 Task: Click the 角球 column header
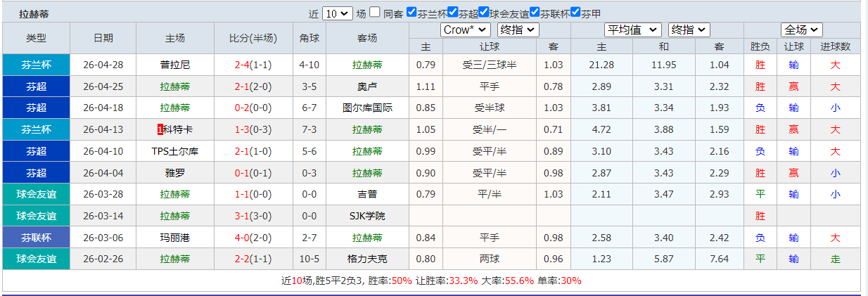(x=309, y=38)
